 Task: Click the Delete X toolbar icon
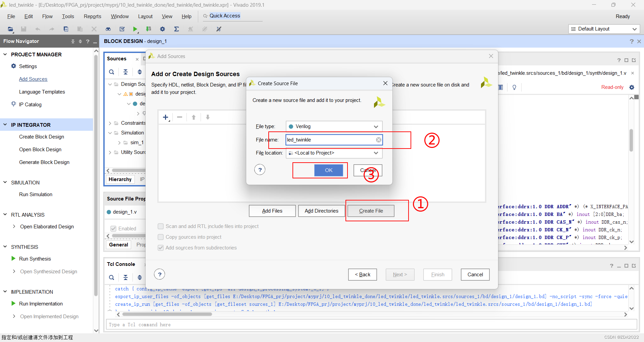coord(94,29)
